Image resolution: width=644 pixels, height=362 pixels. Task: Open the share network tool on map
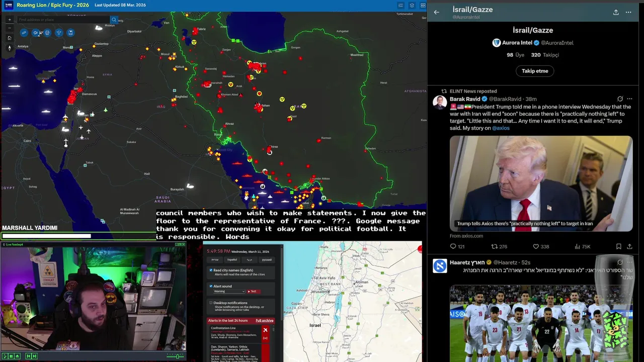59,33
